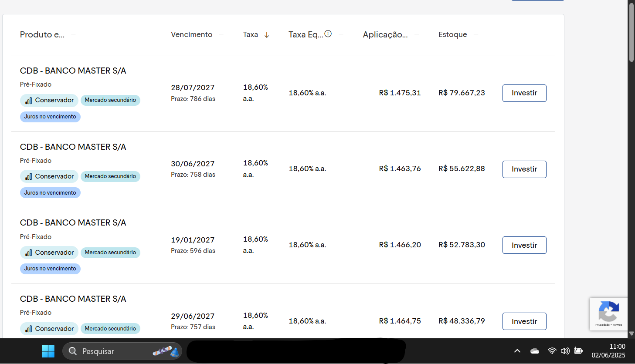Click Mercado secundário tag in 28/07/2027 row
Viewport: 635px width, 364px height.
(x=110, y=100)
